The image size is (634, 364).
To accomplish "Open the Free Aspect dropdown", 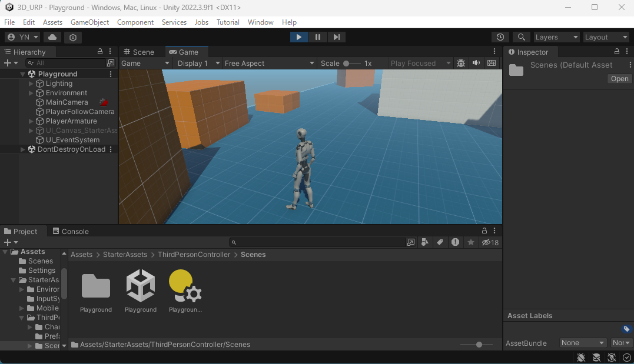I will click(x=269, y=63).
